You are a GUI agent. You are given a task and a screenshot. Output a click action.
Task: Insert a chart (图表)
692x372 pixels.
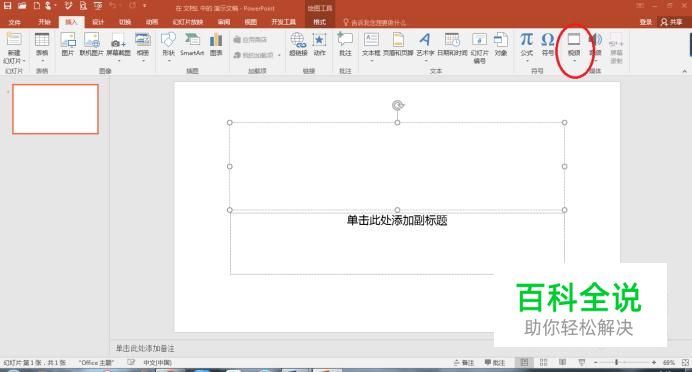[216, 44]
